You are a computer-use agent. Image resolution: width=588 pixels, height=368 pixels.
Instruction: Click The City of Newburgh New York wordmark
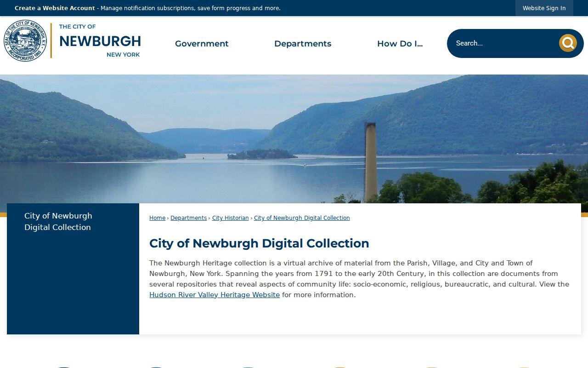pyautogui.click(x=100, y=40)
